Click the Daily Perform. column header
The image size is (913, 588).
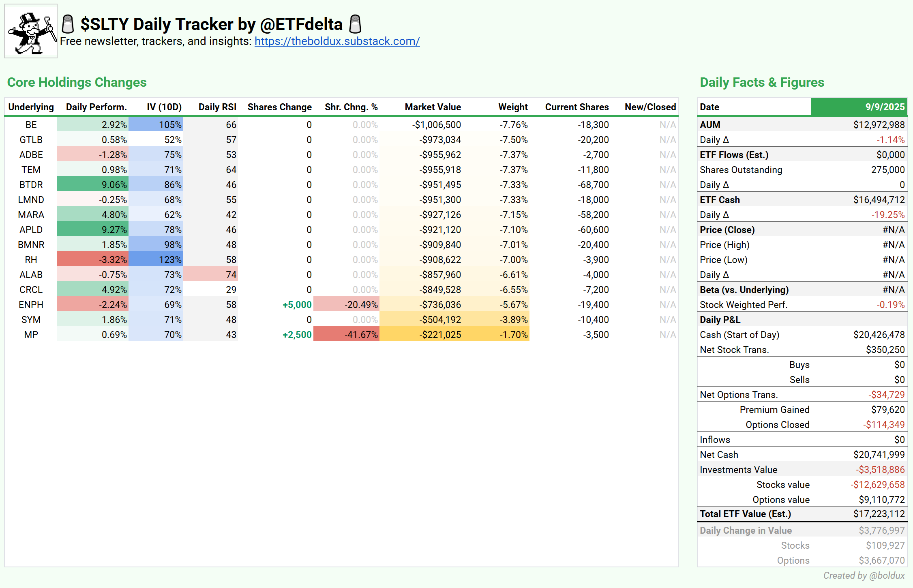tap(96, 107)
